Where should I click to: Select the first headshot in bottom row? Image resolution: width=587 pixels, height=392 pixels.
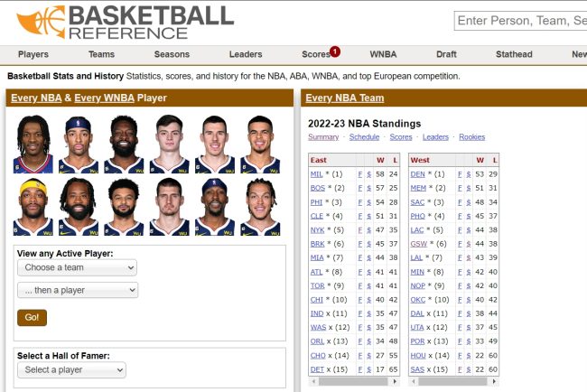click(33, 207)
